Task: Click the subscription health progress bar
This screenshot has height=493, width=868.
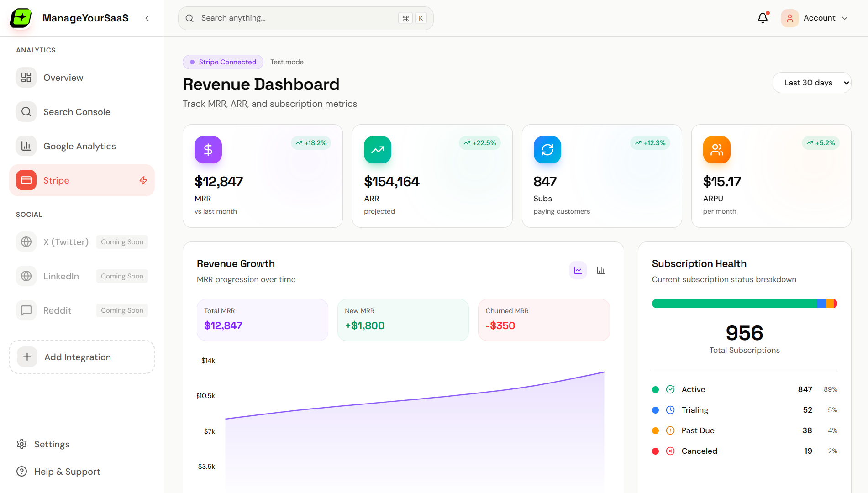Action: coord(744,303)
